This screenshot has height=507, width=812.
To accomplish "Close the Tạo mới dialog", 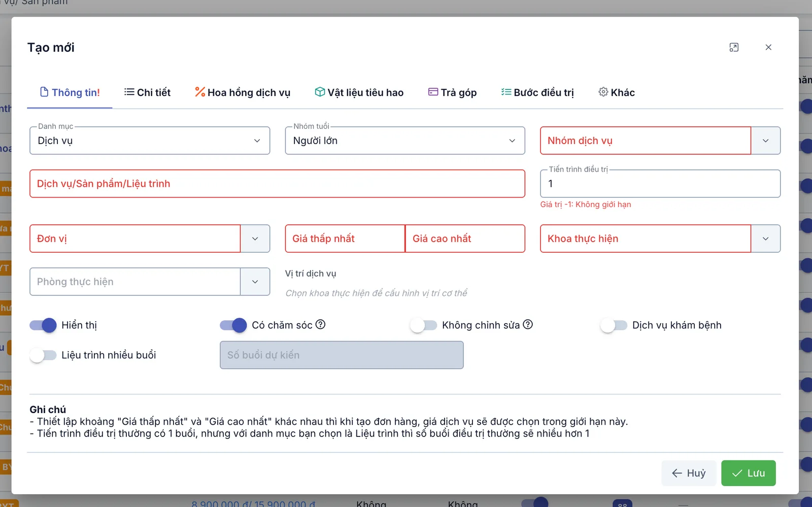I will click(768, 47).
